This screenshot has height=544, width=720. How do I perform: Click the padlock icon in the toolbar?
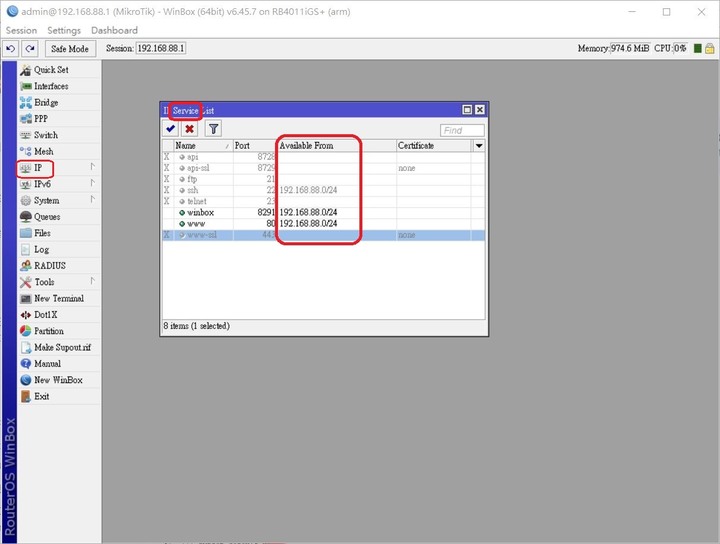(x=709, y=48)
